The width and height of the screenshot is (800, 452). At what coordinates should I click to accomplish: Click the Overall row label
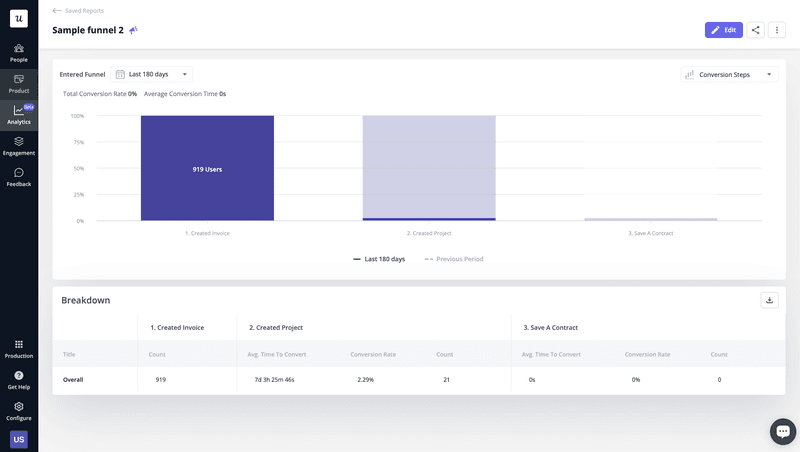click(73, 380)
